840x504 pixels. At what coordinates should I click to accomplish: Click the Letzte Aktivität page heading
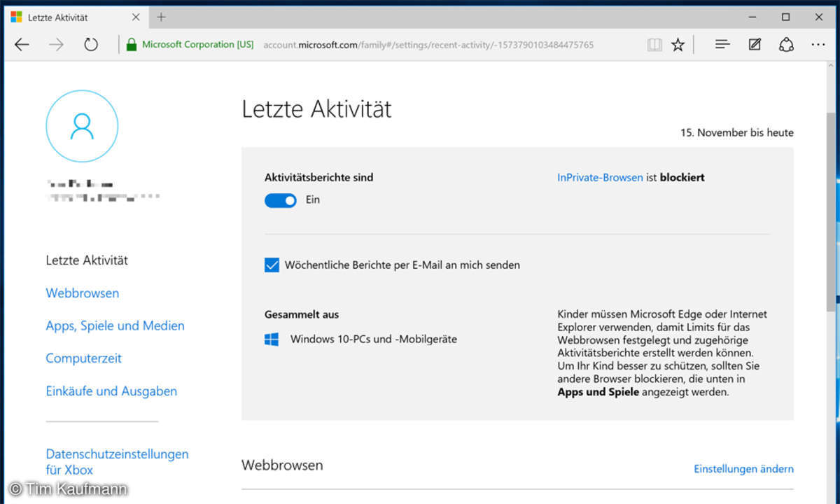tap(316, 109)
